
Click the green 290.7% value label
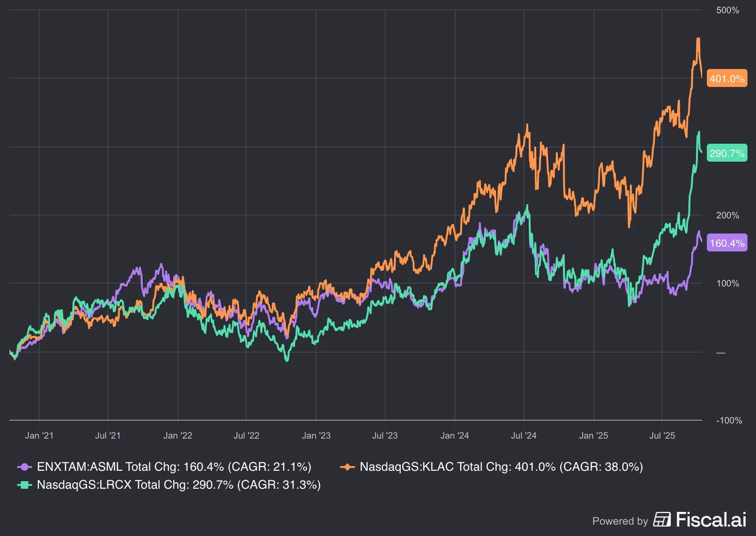pos(727,153)
